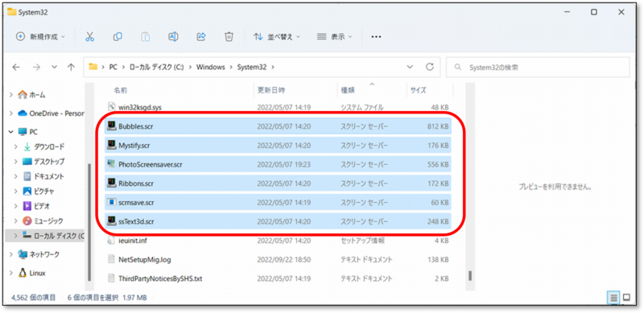Click the Mystify.scr file icon
This screenshot has height=313, width=644.
pyautogui.click(x=111, y=145)
